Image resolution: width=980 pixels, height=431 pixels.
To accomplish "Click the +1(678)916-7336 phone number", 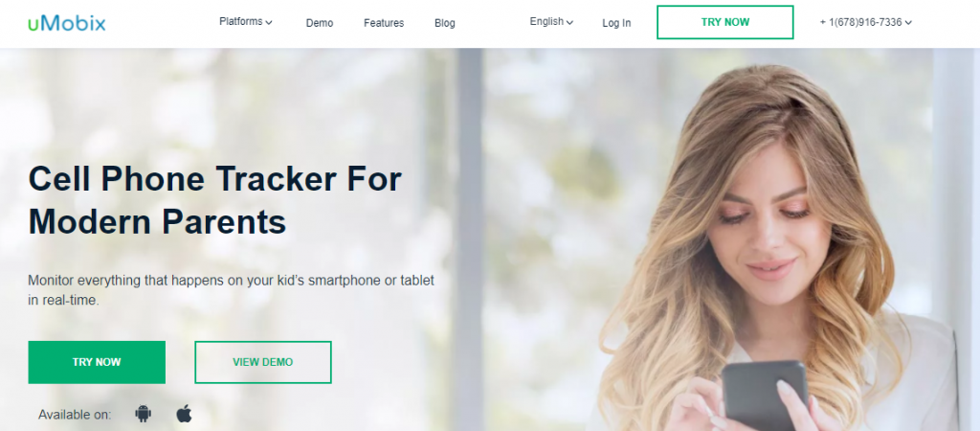I will coord(860,22).
